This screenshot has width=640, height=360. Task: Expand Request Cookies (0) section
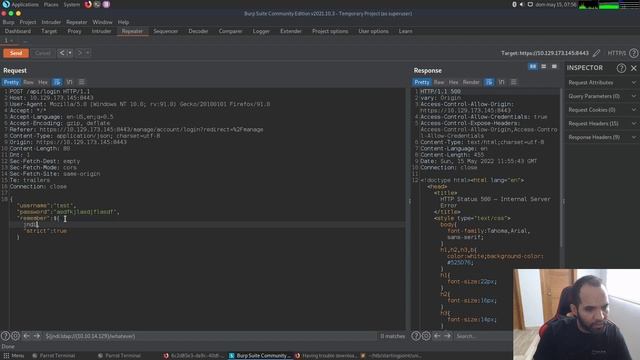pyautogui.click(x=602, y=110)
